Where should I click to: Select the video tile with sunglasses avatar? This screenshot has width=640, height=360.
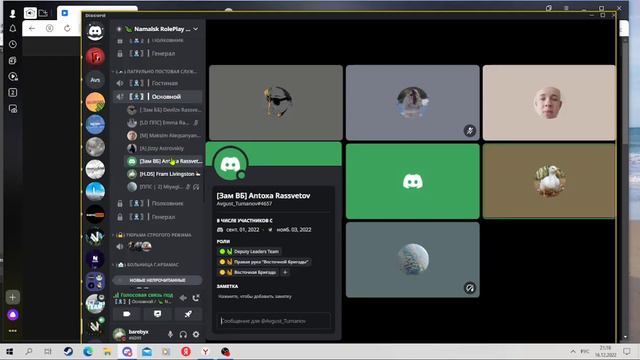[276, 102]
